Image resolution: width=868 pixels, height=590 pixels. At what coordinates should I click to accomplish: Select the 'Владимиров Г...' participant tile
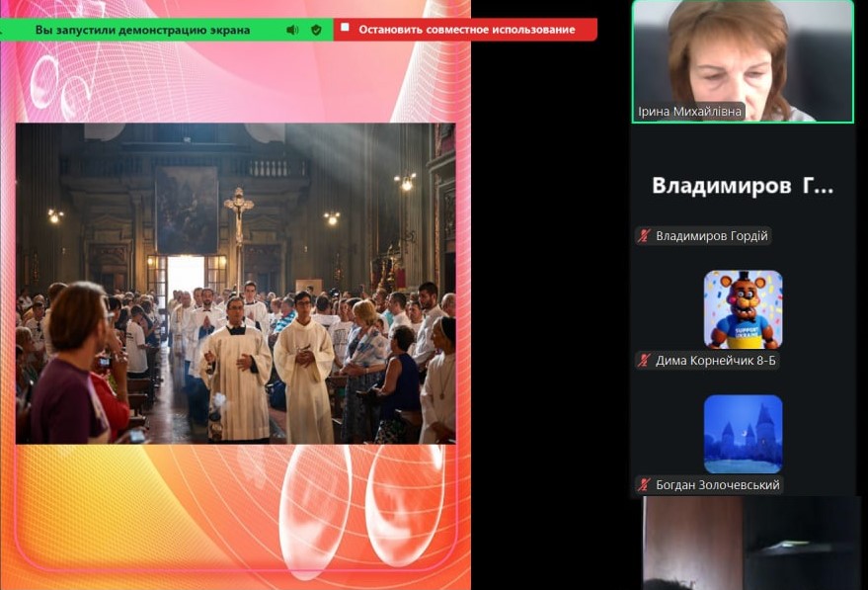click(743, 186)
